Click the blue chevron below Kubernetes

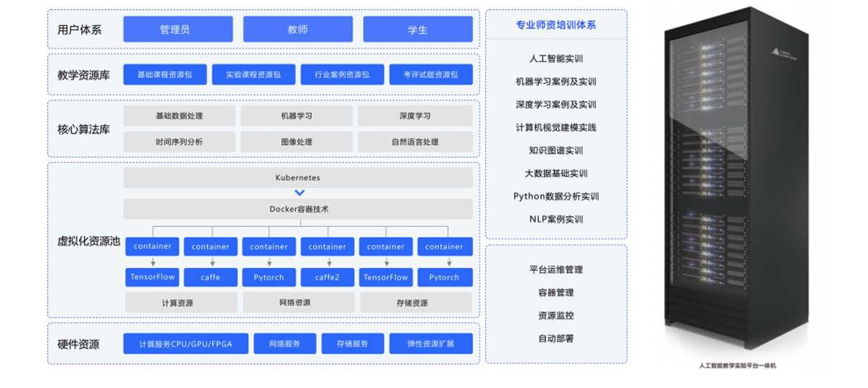click(299, 193)
